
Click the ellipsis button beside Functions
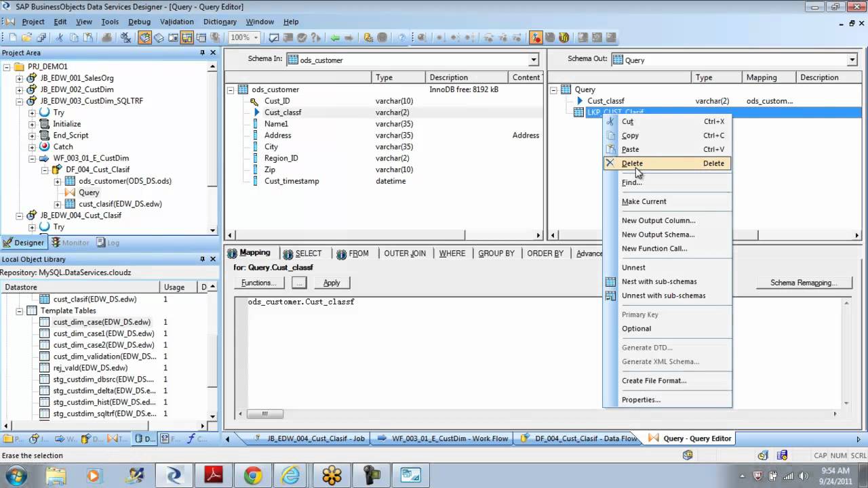[x=299, y=283]
